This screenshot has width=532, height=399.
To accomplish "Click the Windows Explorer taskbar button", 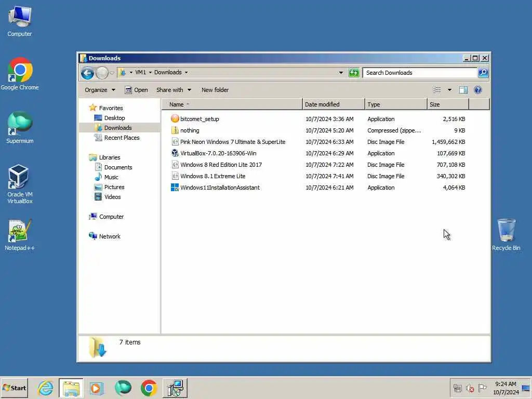I will tap(71, 388).
